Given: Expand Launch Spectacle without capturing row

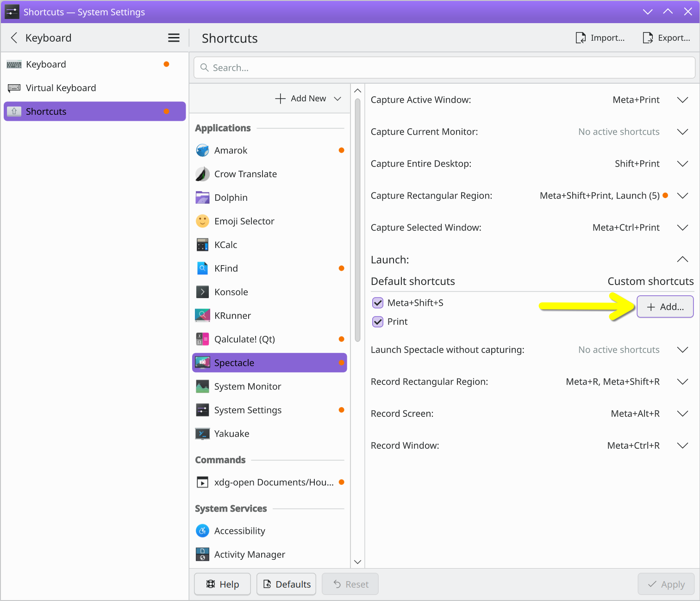Looking at the screenshot, I should pos(682,350).
